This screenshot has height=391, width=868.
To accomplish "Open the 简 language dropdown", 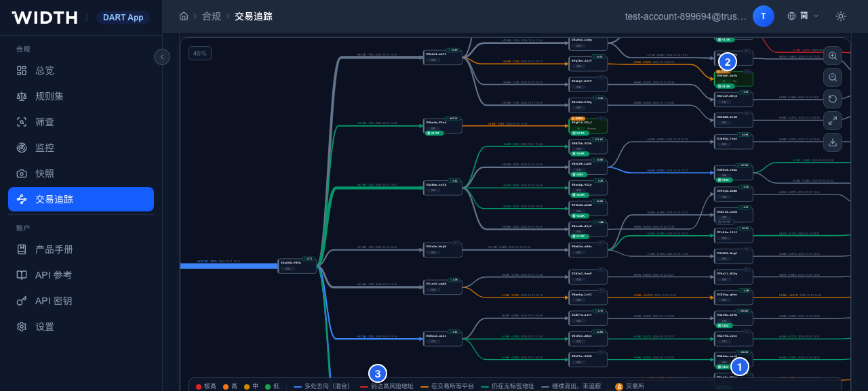I will pos(803,16).
